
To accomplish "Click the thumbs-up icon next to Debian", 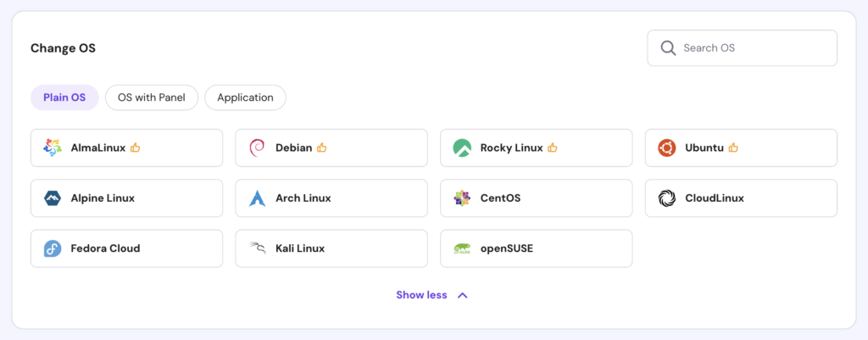I will (322, 148).
